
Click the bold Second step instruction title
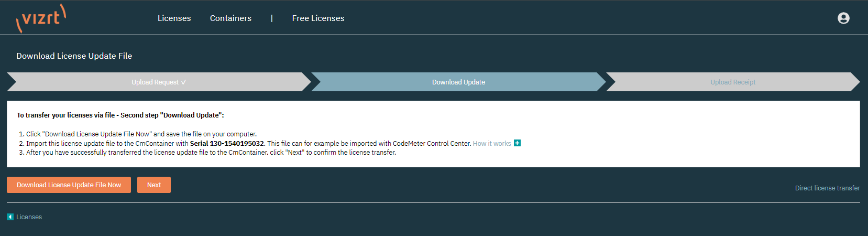120,115
